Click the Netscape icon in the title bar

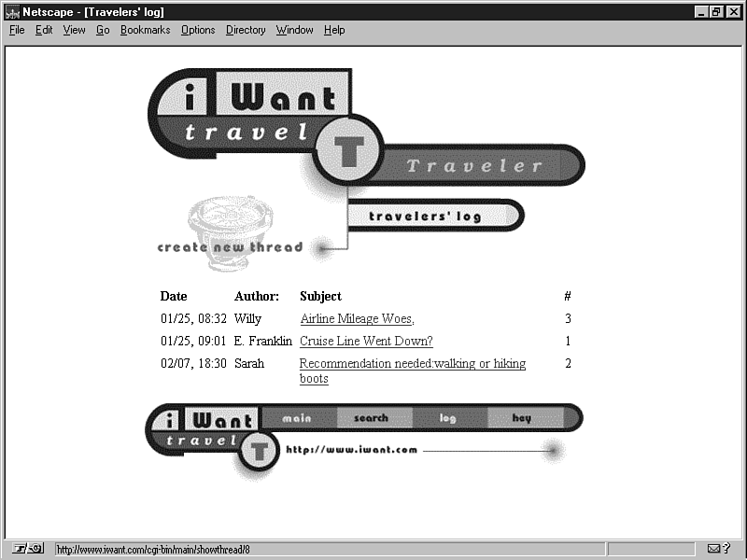pos(12,11)
